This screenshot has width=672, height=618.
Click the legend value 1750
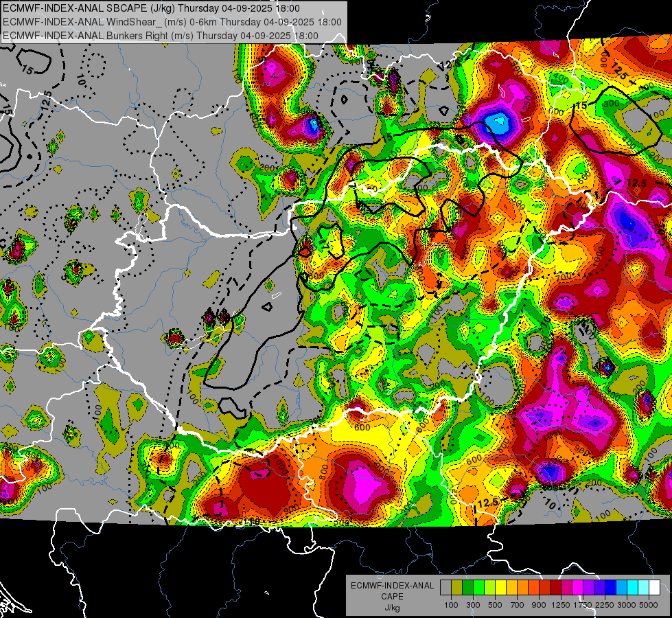[583, 605]
